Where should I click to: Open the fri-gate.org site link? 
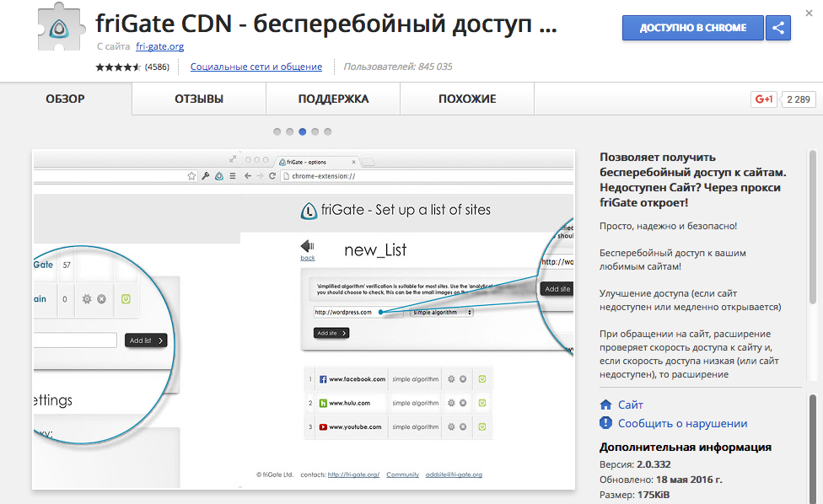[x=159, y=46]
